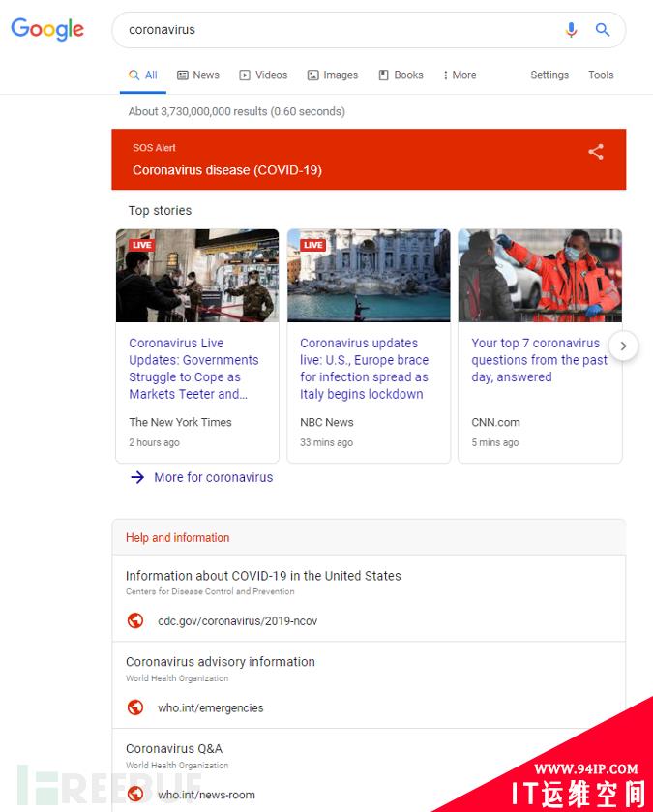
Task: Click the 2 hours ago timestamp
Action: tap(154, 442)
